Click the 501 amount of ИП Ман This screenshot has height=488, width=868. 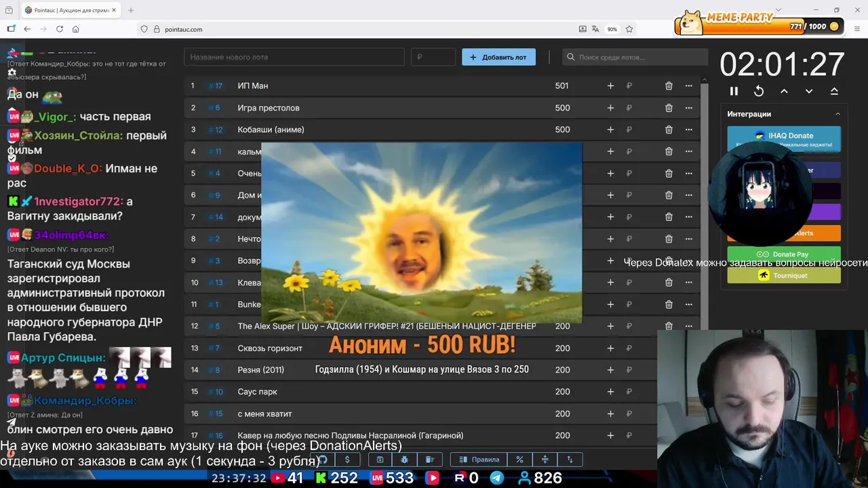(561, 86)
